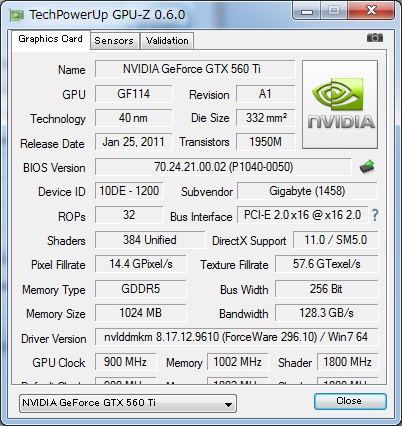Minimize the GPU-Z window

point(307,11)
